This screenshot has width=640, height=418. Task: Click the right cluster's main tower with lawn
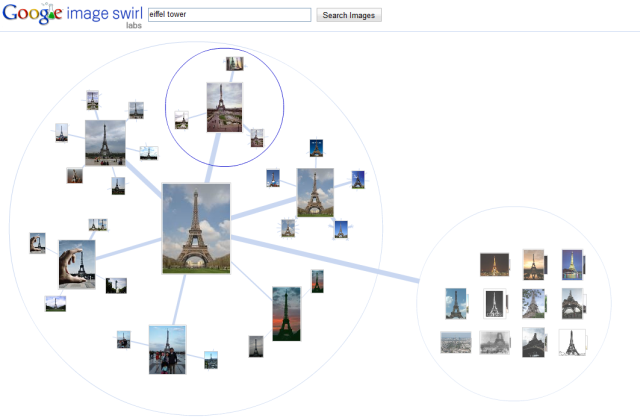tap(315, 191)
